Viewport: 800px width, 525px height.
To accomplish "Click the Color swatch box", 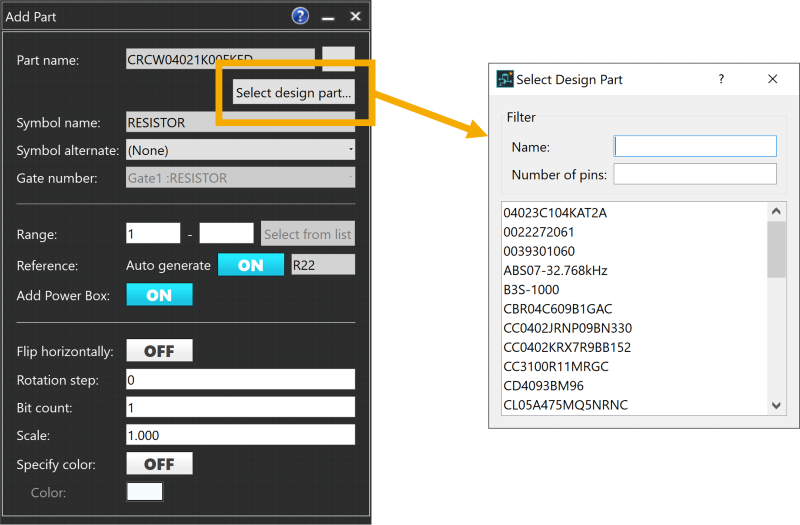I will pyautogui.click(x=144, y=492).
